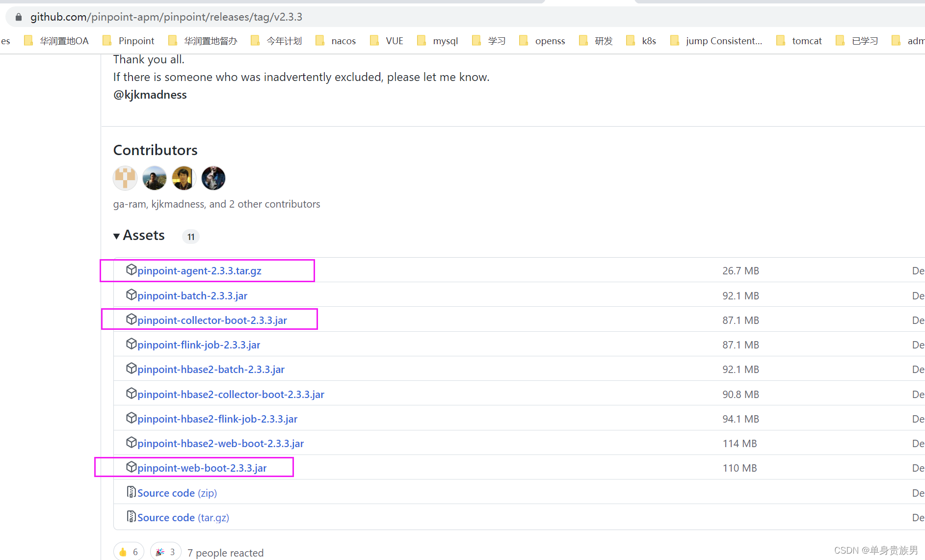Download pinpoint-web-boot-2.3.3.jar
Image resolution: width=925 pixels, height=560 pixels.
coord(202,468)
